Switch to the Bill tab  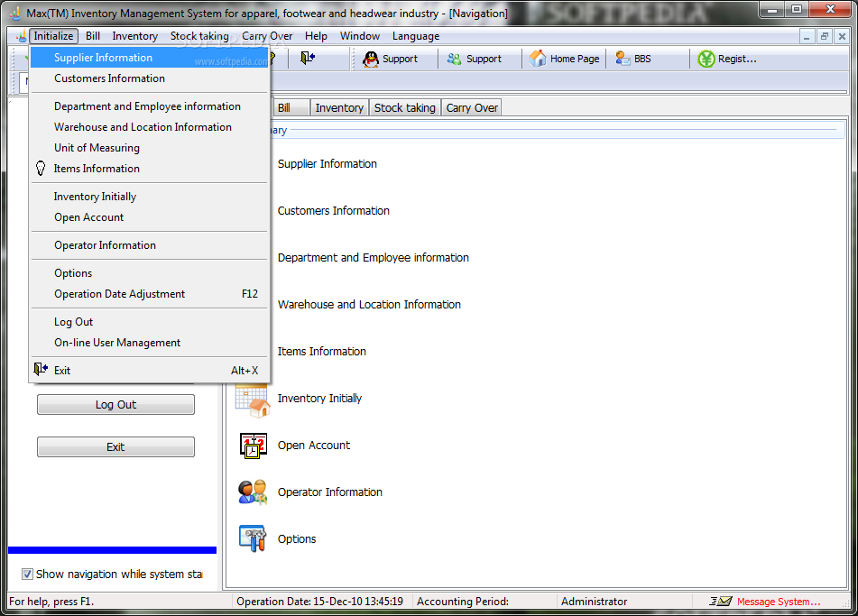pyautogui.click(x=290, y=107)
